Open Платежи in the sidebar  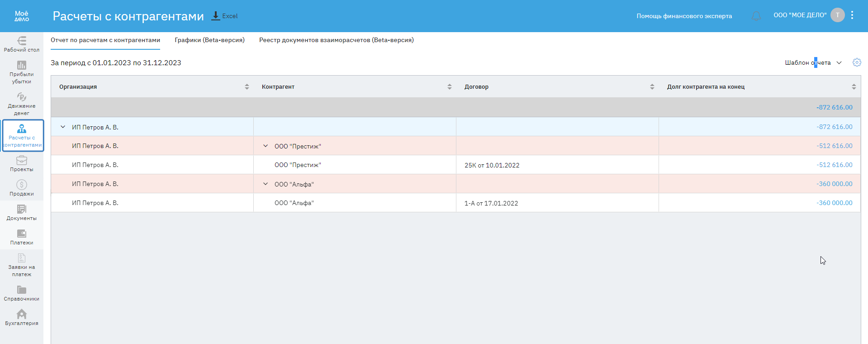pos(22,237)
